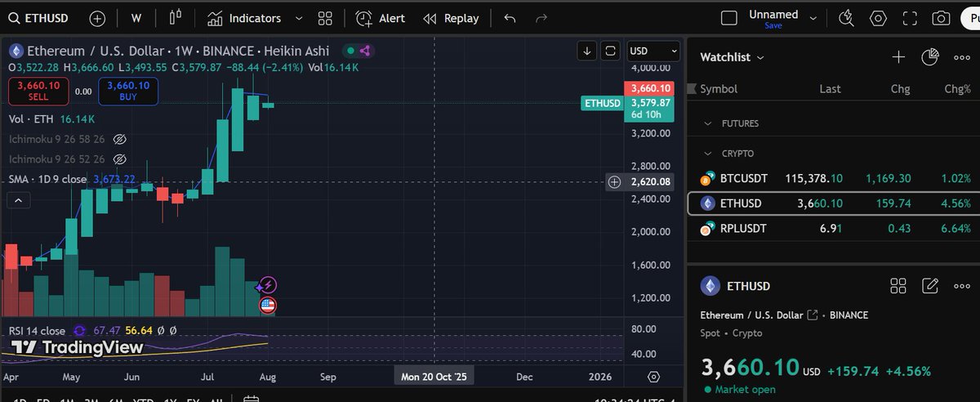Click the ETHUSD price axis label
Screen dimensions: 980x402
[x=603, y=103]
